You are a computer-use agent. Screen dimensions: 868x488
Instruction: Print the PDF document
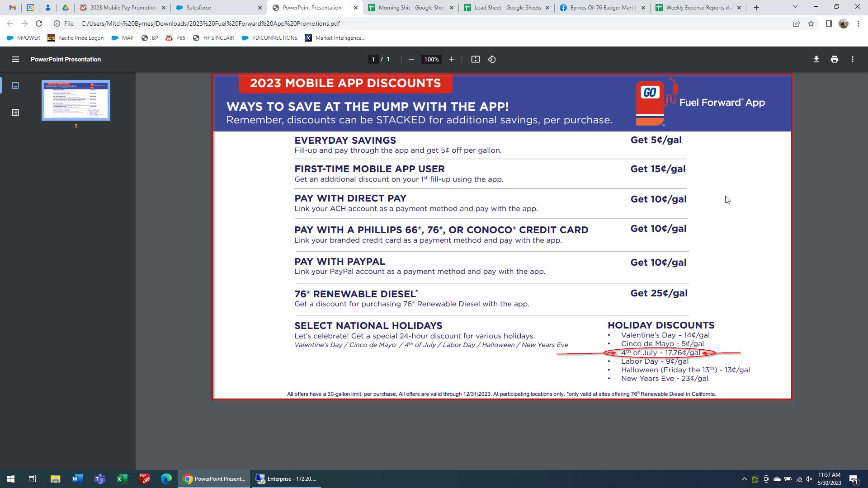[834, 59]
